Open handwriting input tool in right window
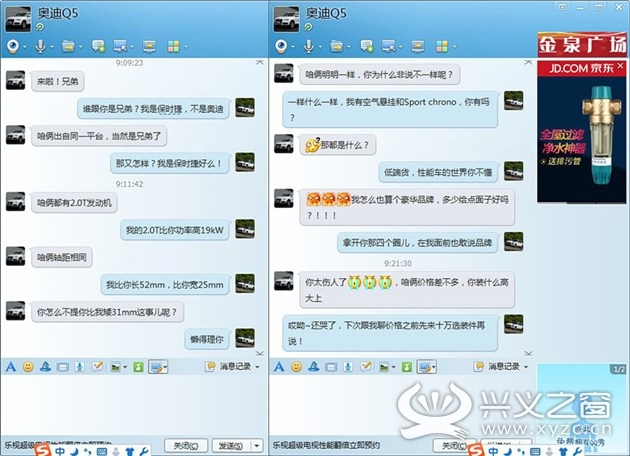The width and height of the screenshot is (630, 456). tap(366, 366)
